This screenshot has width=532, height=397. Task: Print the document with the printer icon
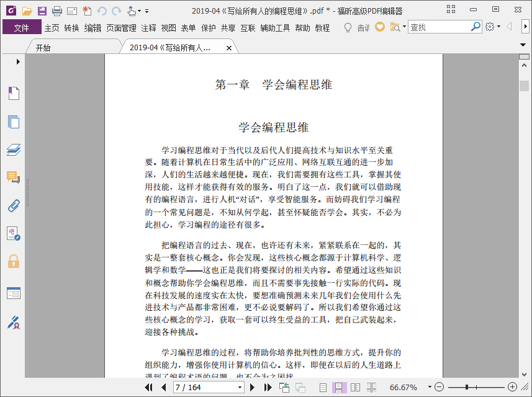[57, 11]
